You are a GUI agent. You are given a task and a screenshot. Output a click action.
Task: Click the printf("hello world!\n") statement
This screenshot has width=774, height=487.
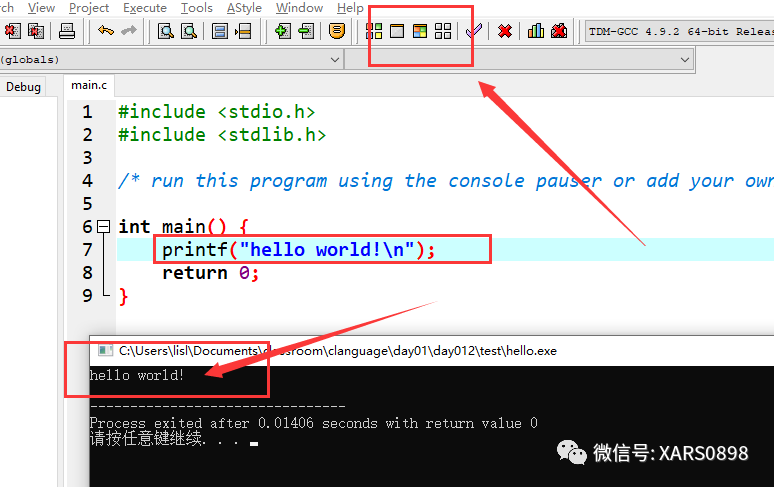click(299, 250)
